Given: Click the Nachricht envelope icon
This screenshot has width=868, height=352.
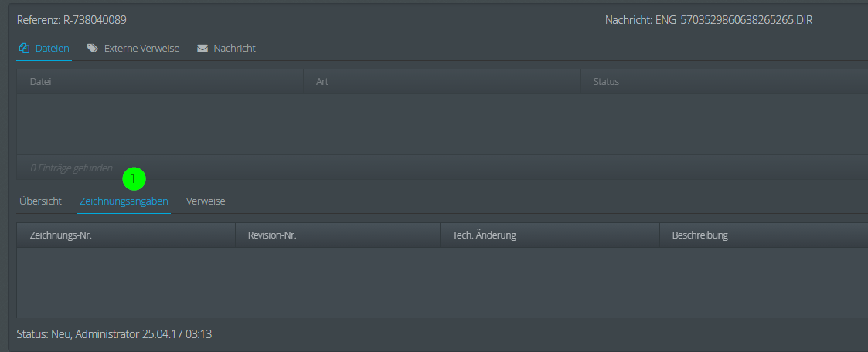Looking at the screenshot, I should (x=202, y=49).
